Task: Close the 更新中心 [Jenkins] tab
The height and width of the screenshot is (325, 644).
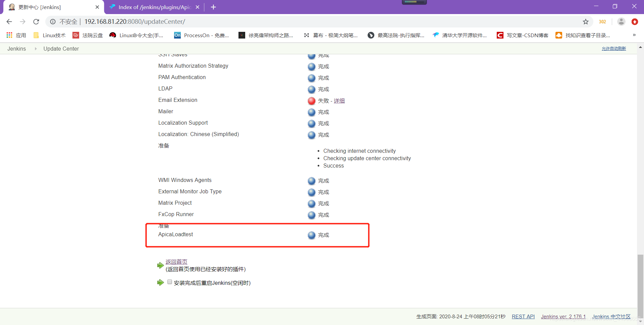Action: click(97, 7)
